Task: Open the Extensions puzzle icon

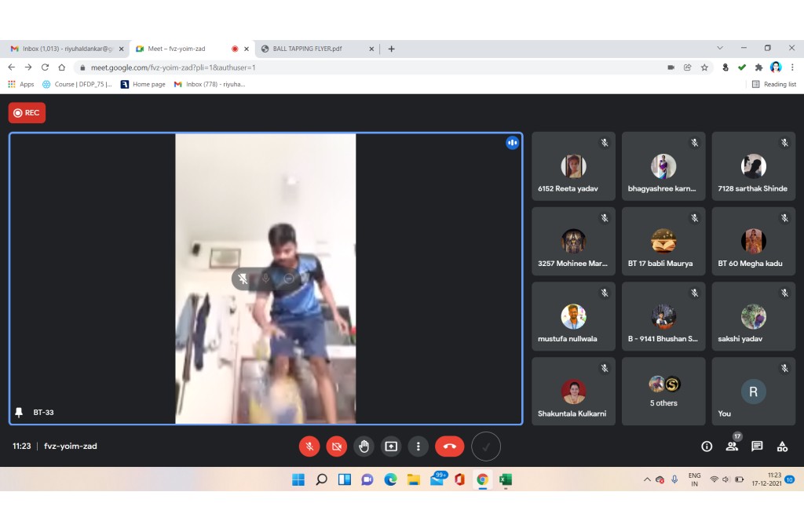Action: click(758, 67)
